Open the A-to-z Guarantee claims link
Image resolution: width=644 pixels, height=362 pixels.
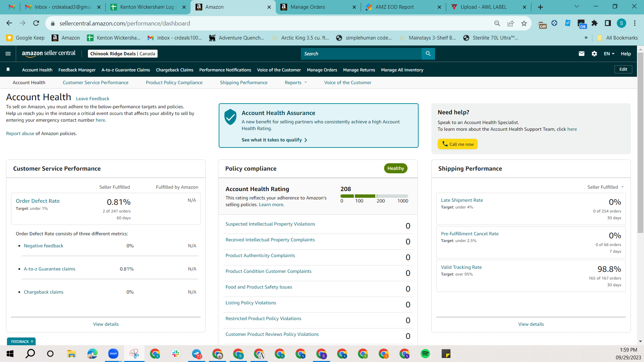[49, 269]
